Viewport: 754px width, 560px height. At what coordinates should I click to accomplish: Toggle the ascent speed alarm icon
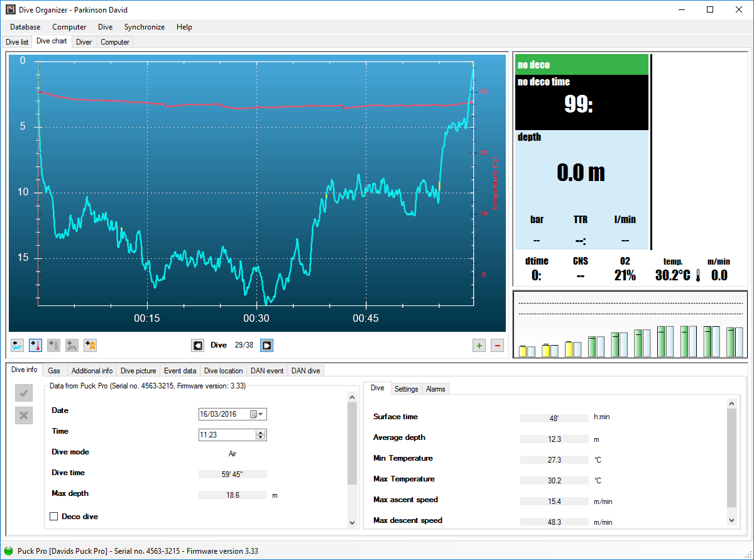pos(90,345)
